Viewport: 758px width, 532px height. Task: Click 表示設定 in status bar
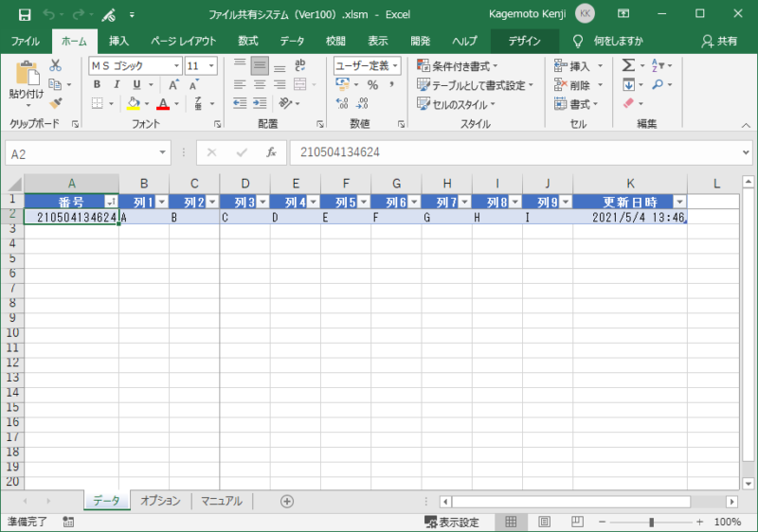click(452, 522)
